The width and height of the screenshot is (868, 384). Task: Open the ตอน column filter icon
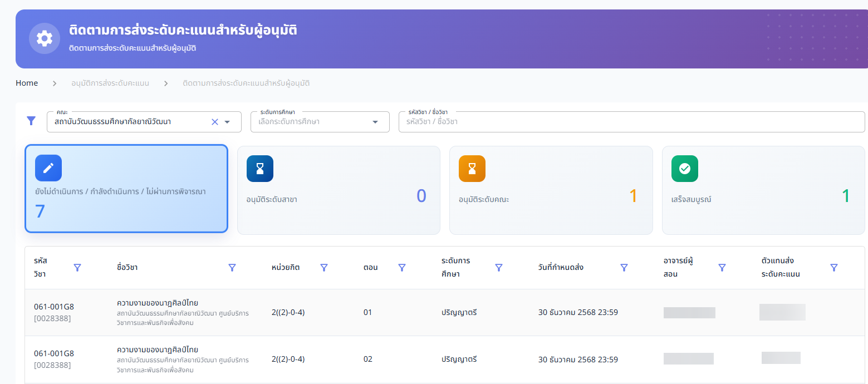[x=402, y=268]
